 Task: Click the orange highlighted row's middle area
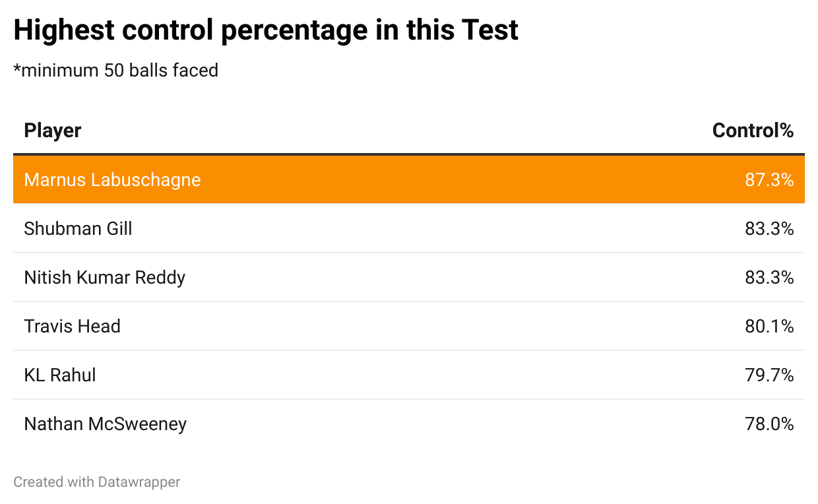pos(409,179)
